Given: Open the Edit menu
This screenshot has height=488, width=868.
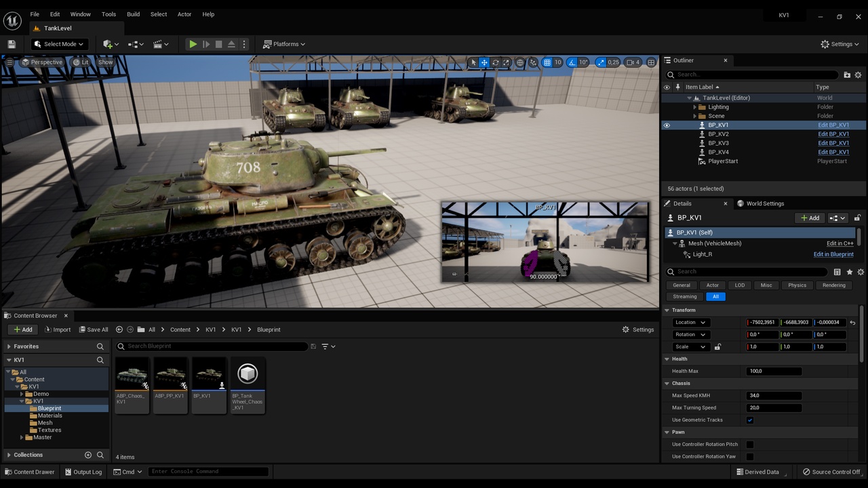Looking at the screenshot, I should [x=55, y=14].
